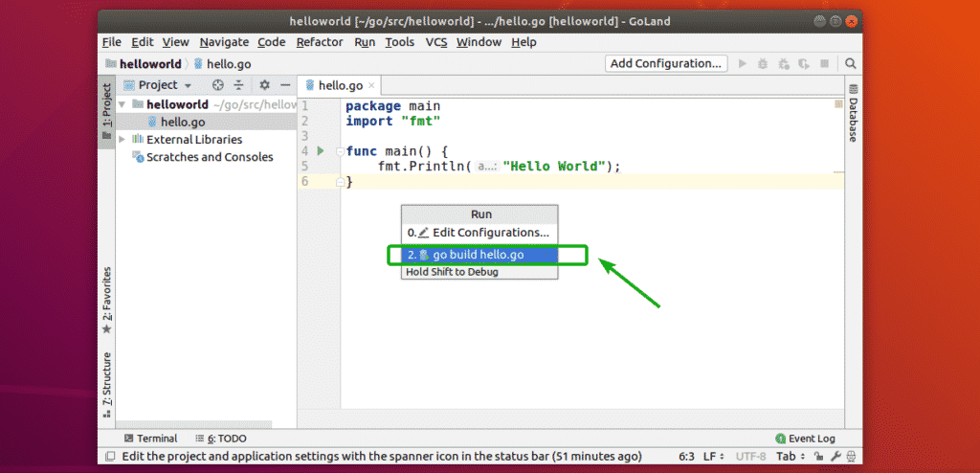Select go build hello.go in Run popup
The width and height of the screenshot is (980, 473).
pos(479,255)
